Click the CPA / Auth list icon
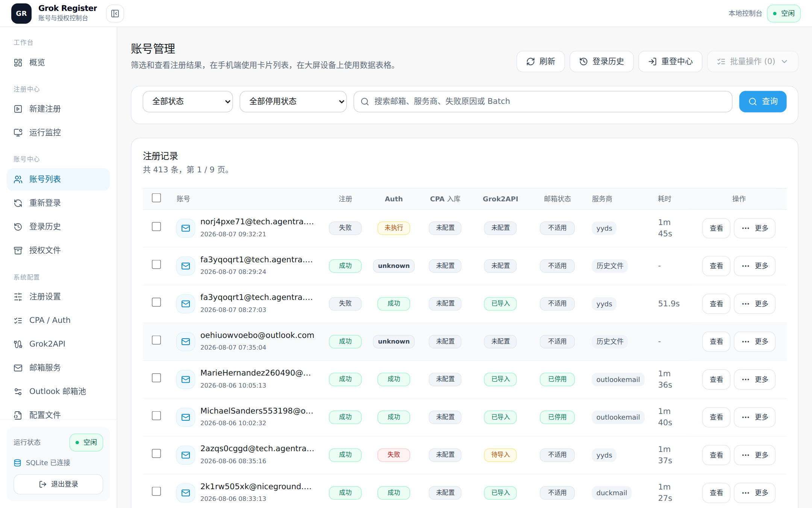Screen dimensions: 812x508 (x=18, y=320)
